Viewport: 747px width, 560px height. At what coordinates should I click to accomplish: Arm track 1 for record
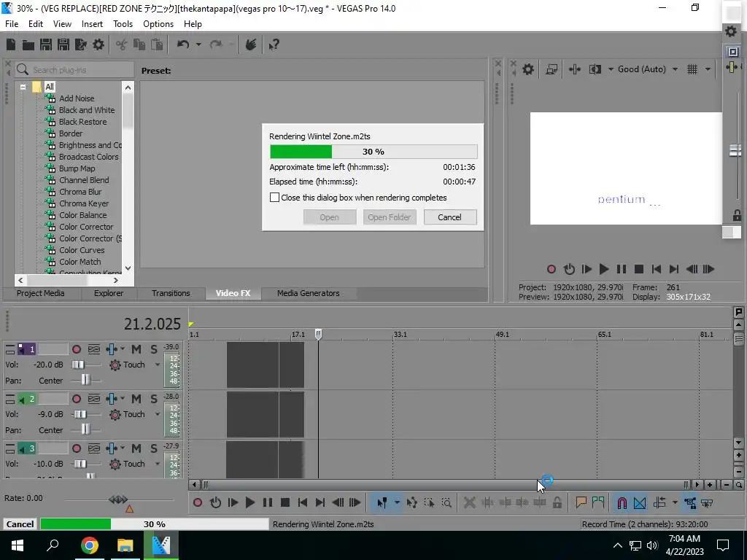point(76,349)
